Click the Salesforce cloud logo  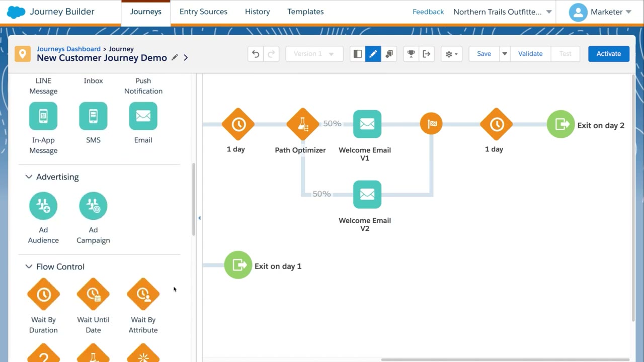click(x=16, y=12)
